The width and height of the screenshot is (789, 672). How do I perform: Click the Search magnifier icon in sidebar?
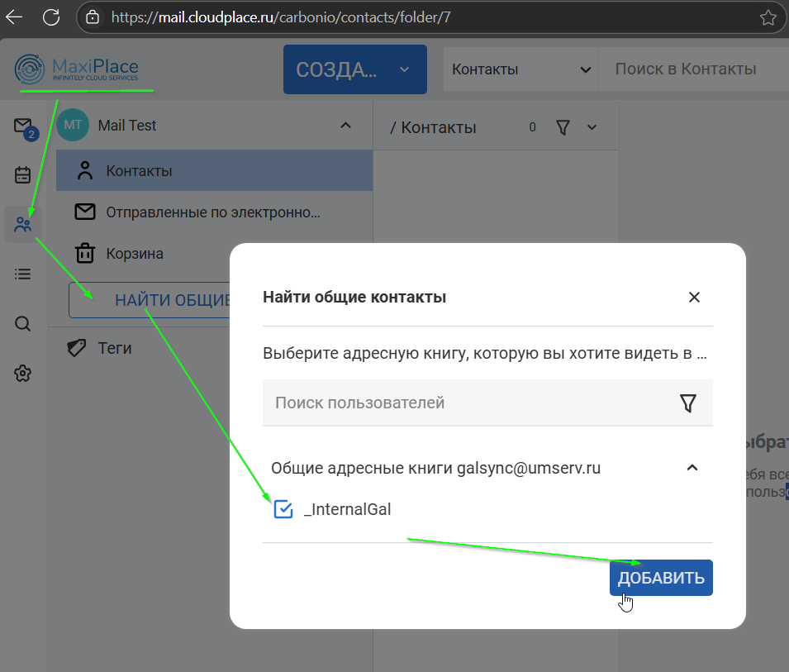[22, 324]
